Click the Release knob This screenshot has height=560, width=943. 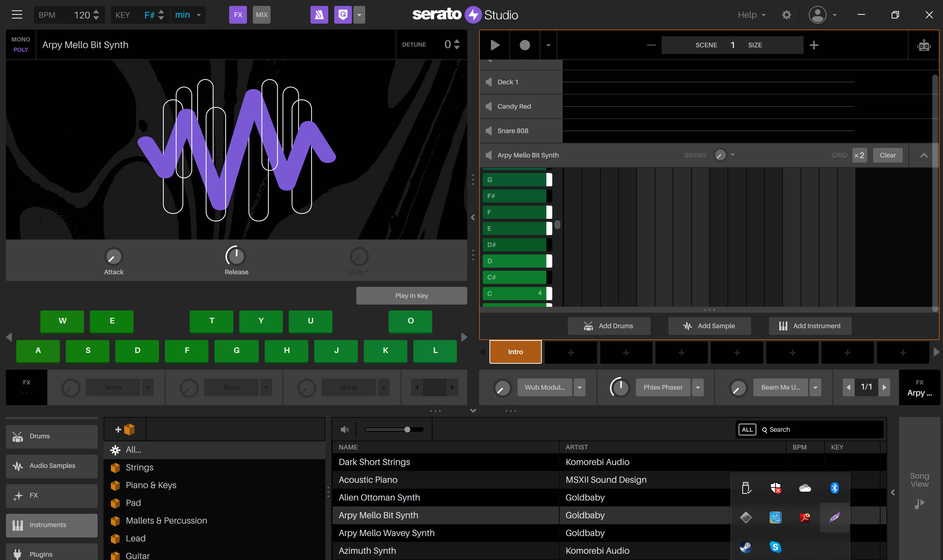pos(236,257)
